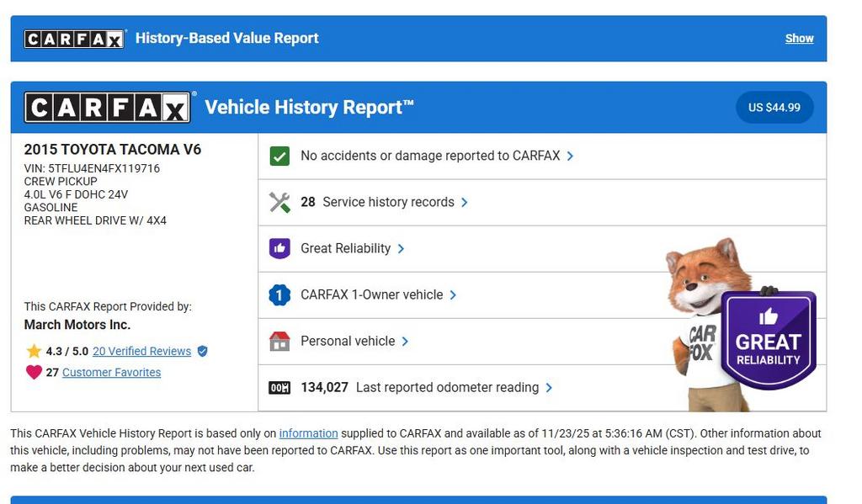
Task: Open the CARFAX 1-Owner vehicle row
Action: click(371, 295)
